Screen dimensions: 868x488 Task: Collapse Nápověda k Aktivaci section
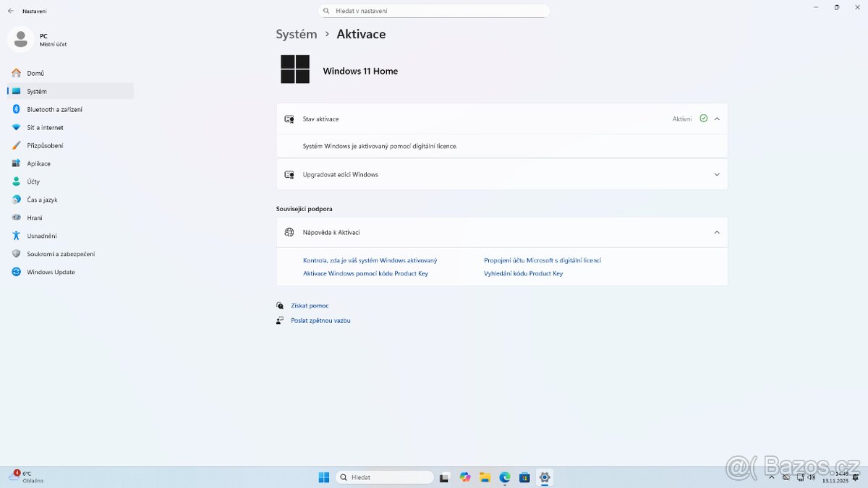(x=717, y=232)
